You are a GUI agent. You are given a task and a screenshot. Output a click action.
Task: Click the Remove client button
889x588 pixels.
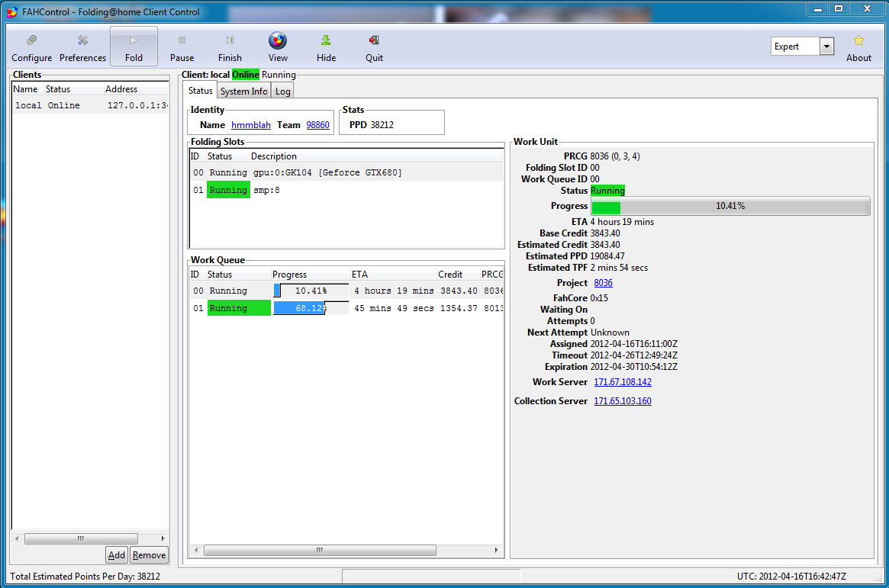[149, 555]
